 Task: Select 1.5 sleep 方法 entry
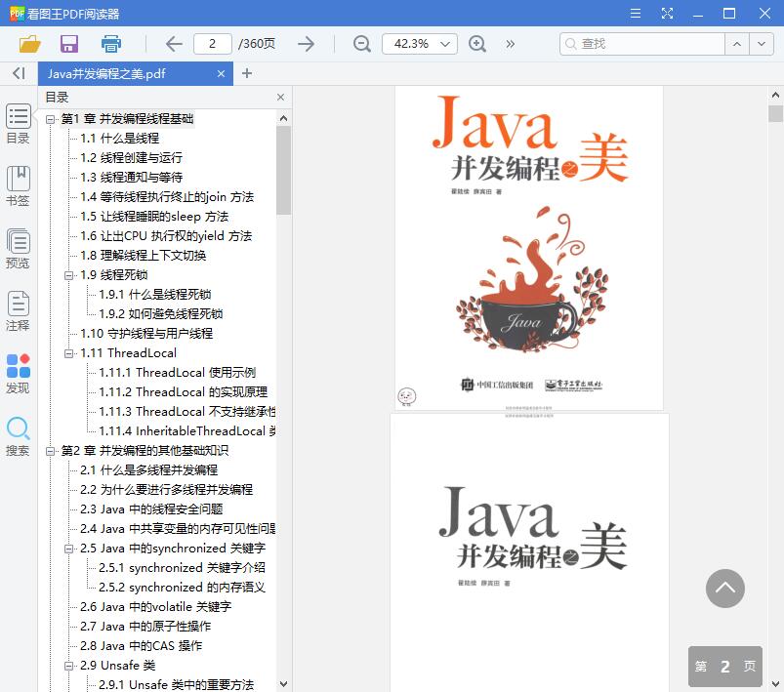click(154, 216)
